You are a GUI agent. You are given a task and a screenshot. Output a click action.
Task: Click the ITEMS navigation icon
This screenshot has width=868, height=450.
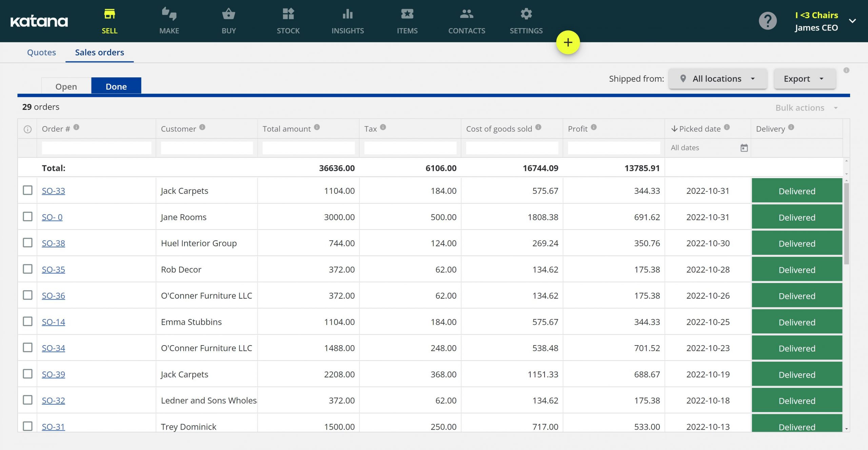pos(407,13)
